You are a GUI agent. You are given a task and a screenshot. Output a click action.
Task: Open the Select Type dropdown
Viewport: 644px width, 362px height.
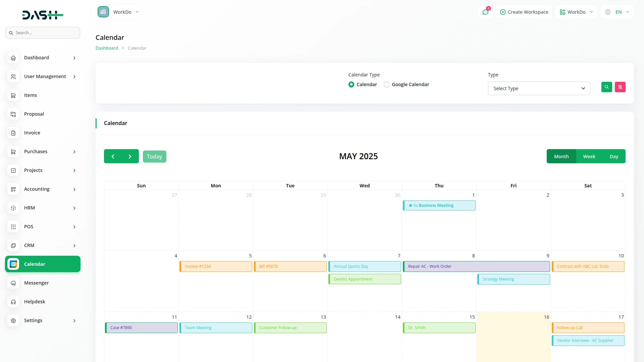pyautogui.click(x=539, y=88)
